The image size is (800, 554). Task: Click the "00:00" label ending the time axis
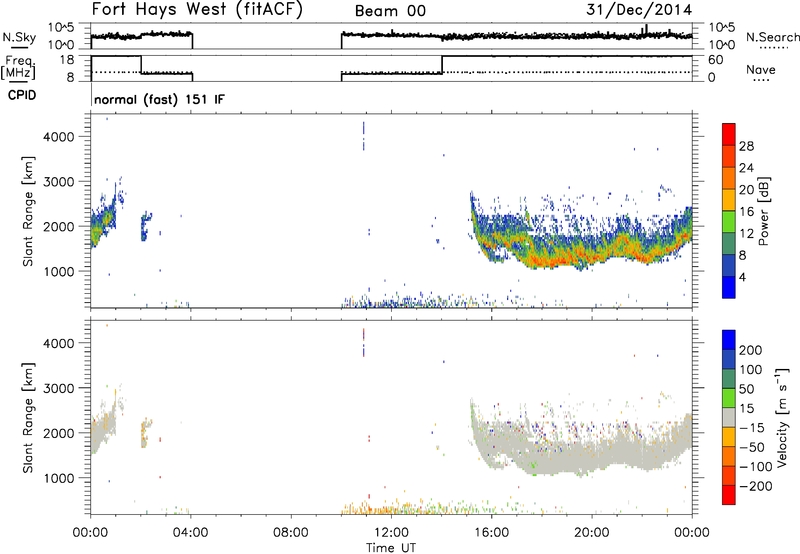692,533
